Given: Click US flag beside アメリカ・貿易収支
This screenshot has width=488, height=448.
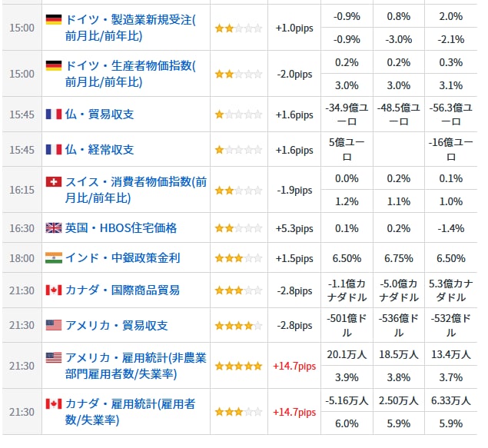Looking at the screenshot, I should (54, 325).
